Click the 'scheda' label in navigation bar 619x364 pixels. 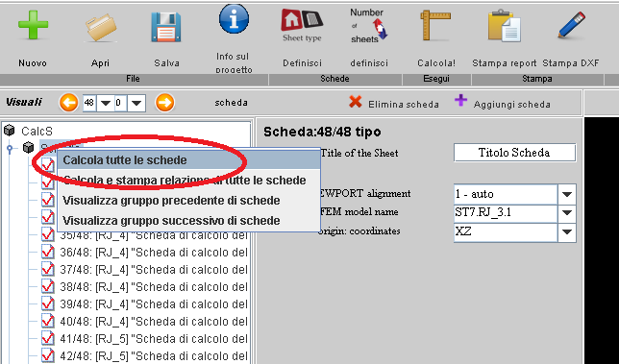[232, 103]
